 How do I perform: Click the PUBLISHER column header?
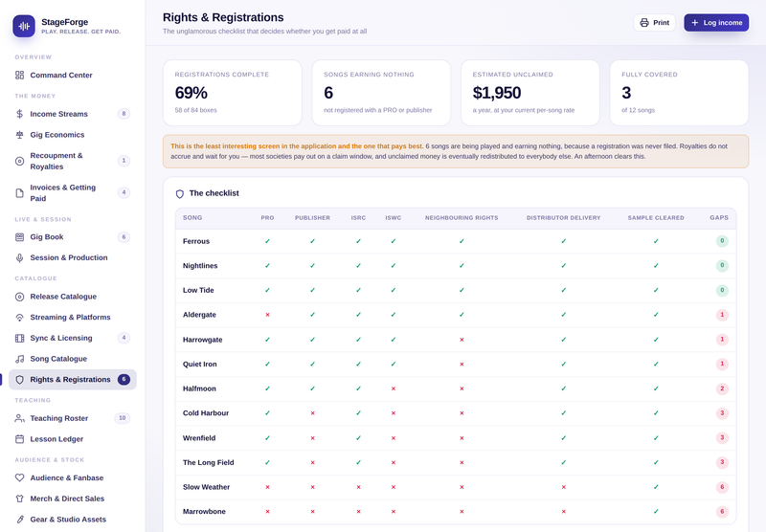[x=313, y=218]
